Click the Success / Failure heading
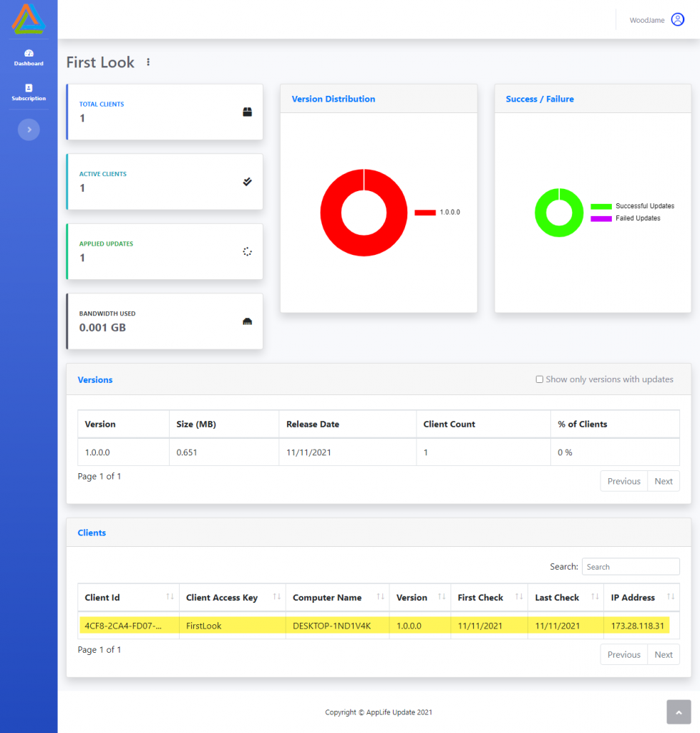 coord(540,99)
